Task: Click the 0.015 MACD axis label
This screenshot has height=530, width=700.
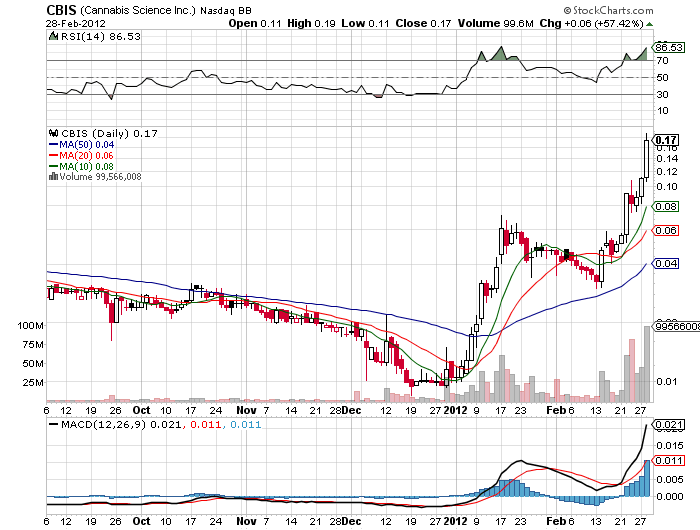Action: [x=670, y=446]
